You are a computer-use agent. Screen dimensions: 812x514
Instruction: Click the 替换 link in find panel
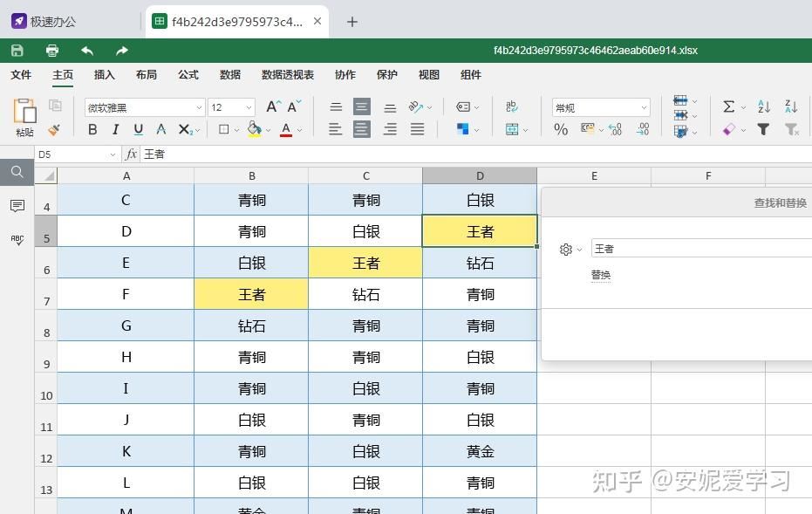point(601,275)
